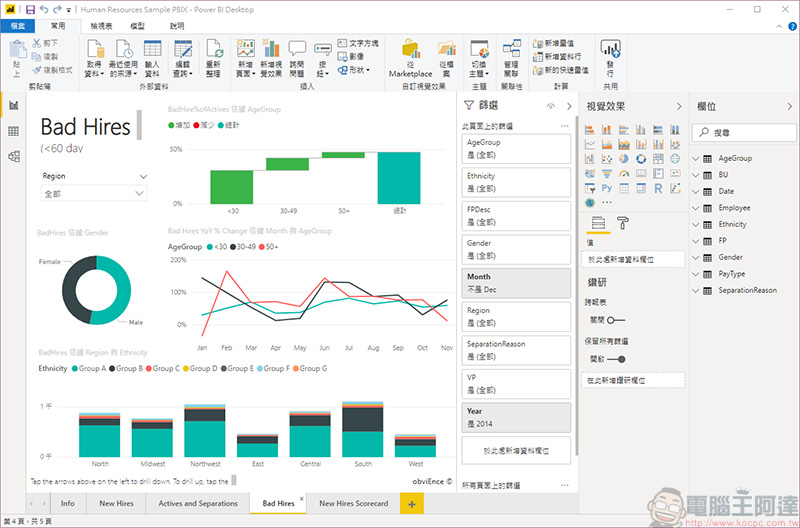Open New Hires Scorecard page tab

354,503
